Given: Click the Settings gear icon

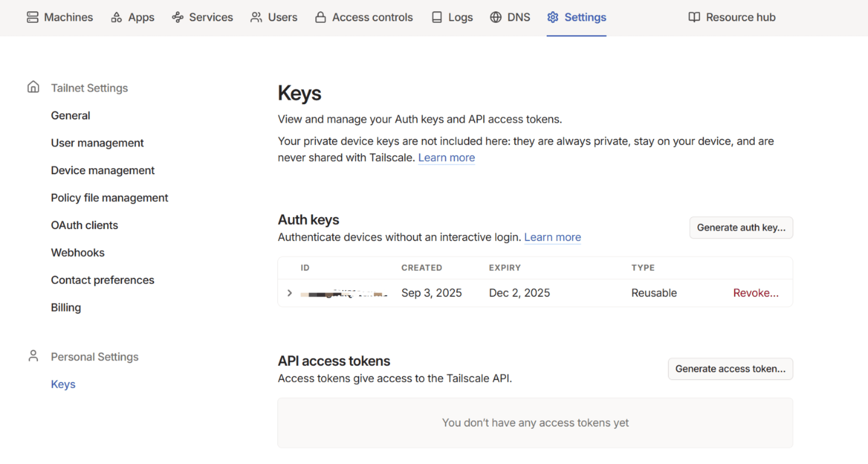Looking at the screenshot, I should click(x=553, y=17).
